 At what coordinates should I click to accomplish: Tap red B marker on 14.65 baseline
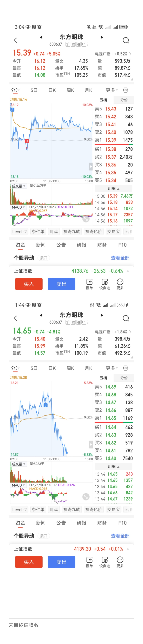[x=27, y=141]
